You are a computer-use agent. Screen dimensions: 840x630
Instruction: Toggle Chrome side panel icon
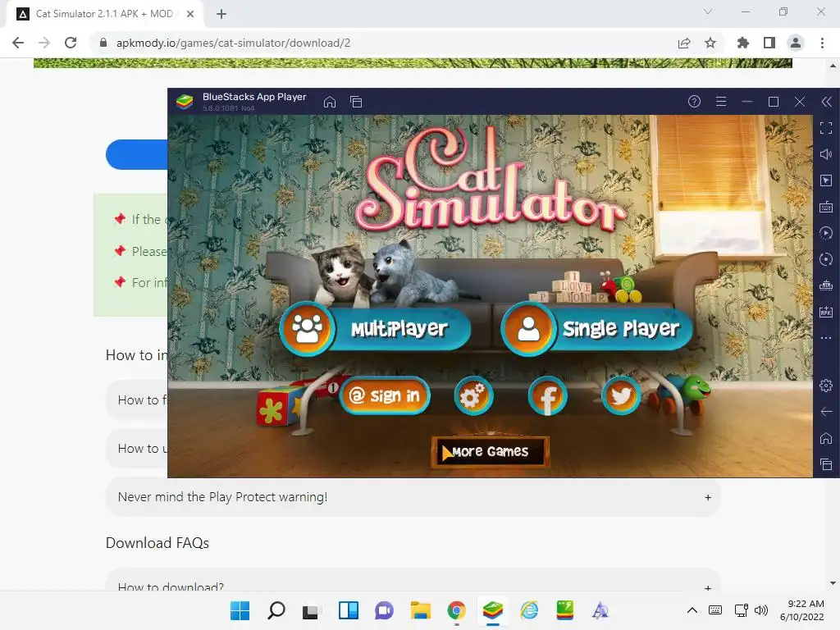coord(769,43)
